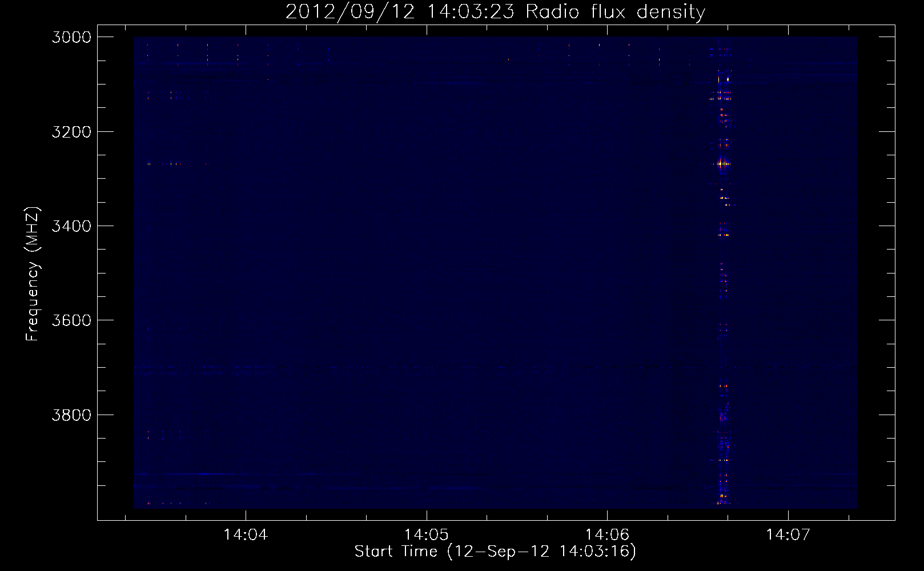Click the bright burst near 3270 MHz after 14:06
The width and height of the screenshot is (924, 571).
722,164
